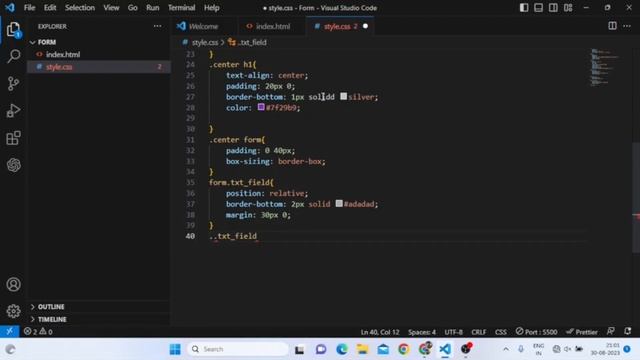This screenshot has height=360, width=640.
Task: Click the feedback icon in status bar
Action: click(611, 331)
